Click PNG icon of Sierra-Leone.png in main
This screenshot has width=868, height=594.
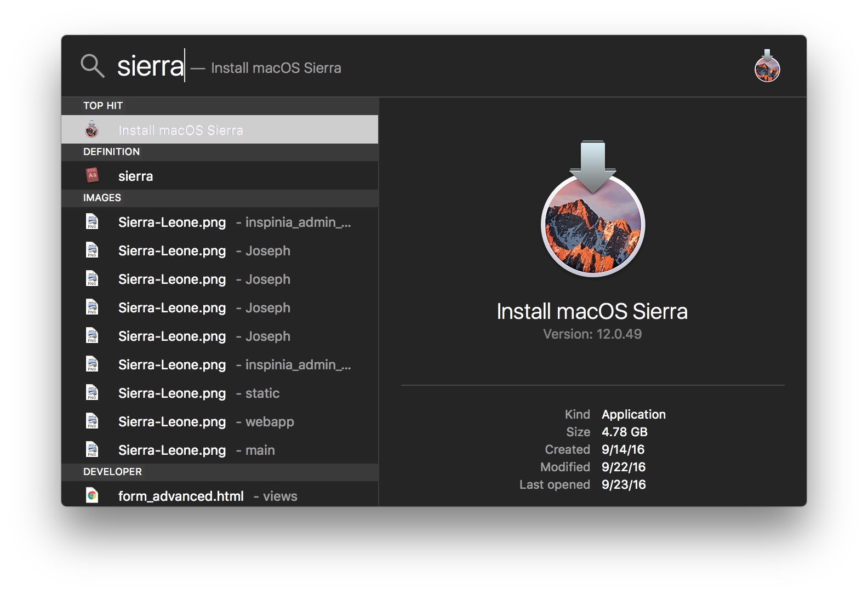92,450
